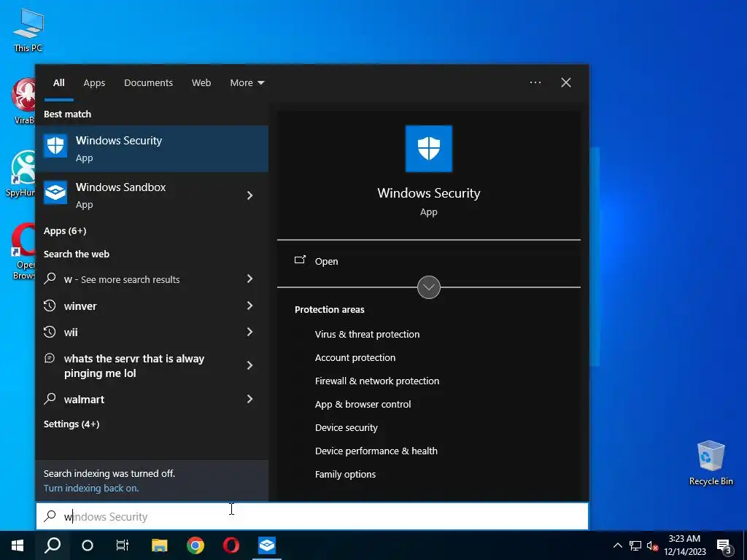The image size is (747, 560).
Task: Select the All search tab
Action: point(58,83)
